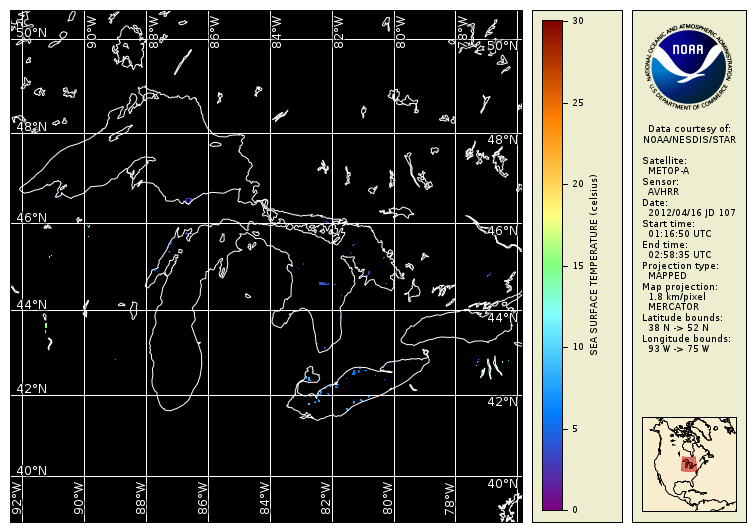Click the METOP-A satellite value

668,171
